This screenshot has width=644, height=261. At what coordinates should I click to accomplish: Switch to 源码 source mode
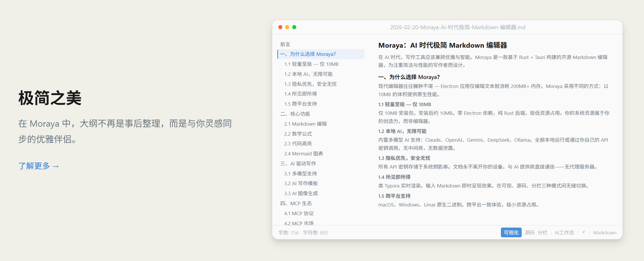coord(529,233)
